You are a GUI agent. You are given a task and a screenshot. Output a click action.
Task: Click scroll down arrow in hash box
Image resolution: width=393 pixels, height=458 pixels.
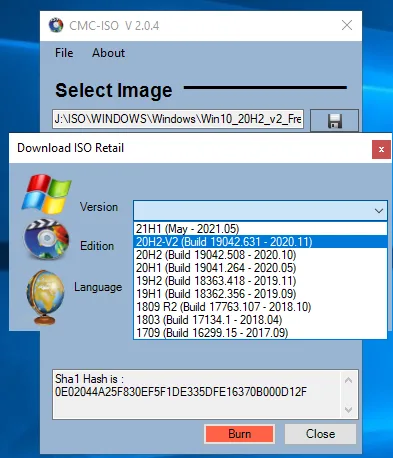click(x=349, y=409)
